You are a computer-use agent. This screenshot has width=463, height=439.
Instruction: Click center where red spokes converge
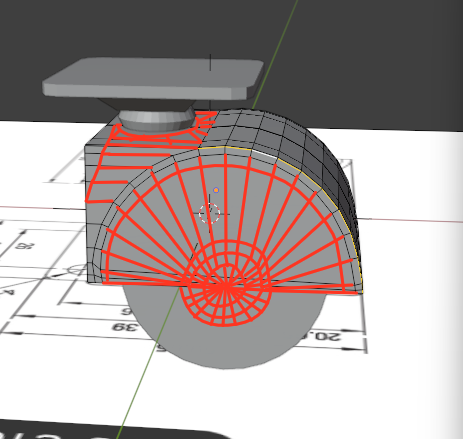[x=226, y=285]
